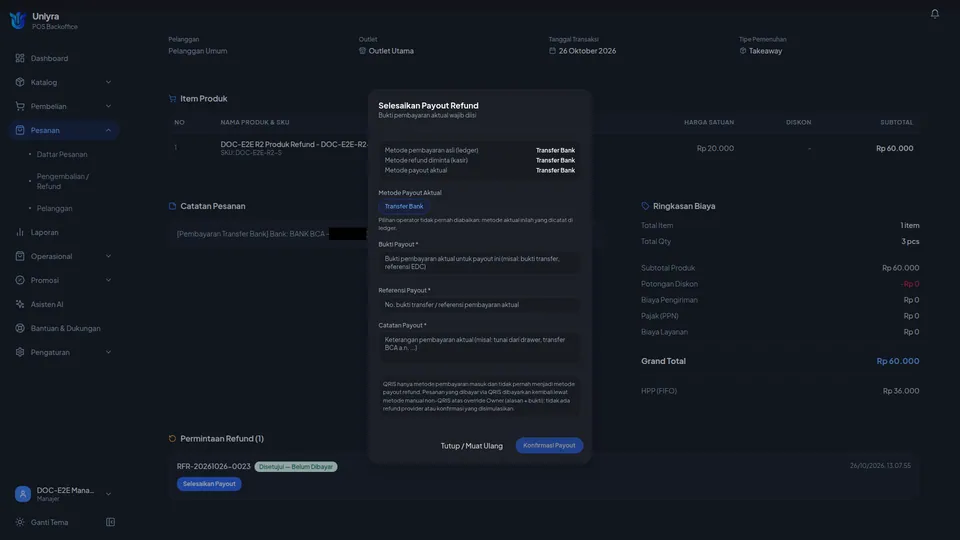Click the DOC-E2E Manajer avatar icon
Viewport: 960px width, 540px height.
coord(23,493)
